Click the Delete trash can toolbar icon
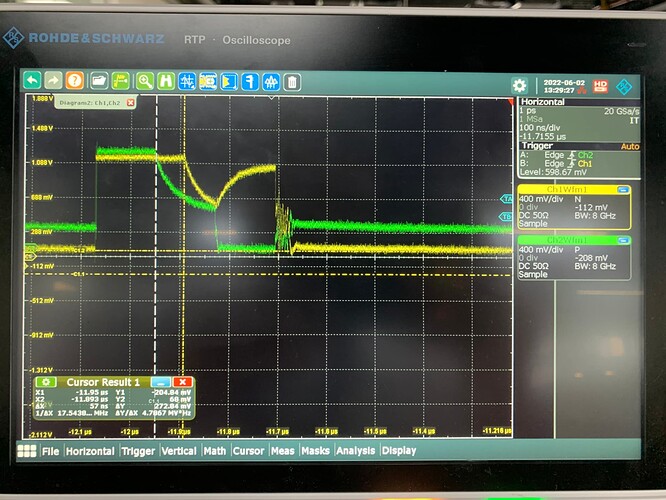The width and height of the screenshot is (666, 500). click(x=292, y=82)
